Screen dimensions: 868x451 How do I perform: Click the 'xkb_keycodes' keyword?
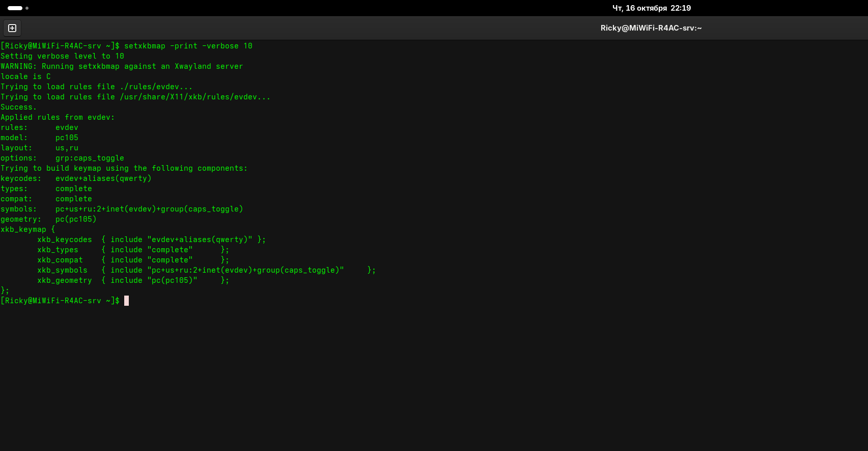[65, 240]
